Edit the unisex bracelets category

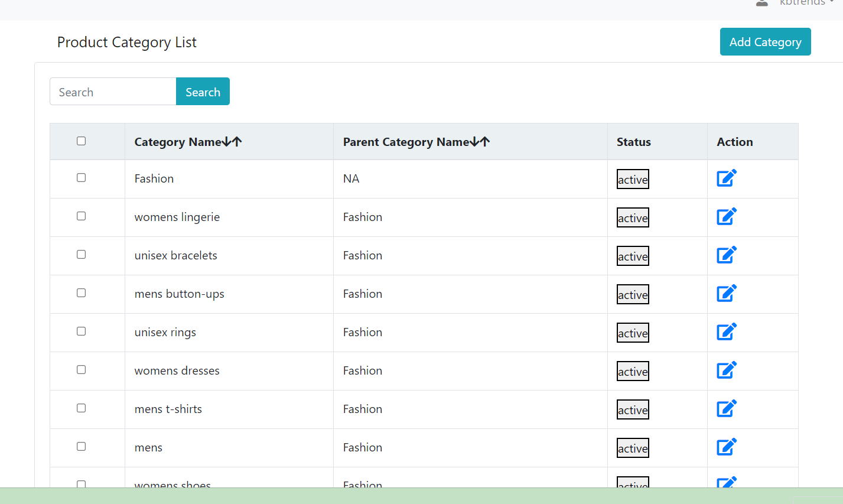[x=727, y=255]
